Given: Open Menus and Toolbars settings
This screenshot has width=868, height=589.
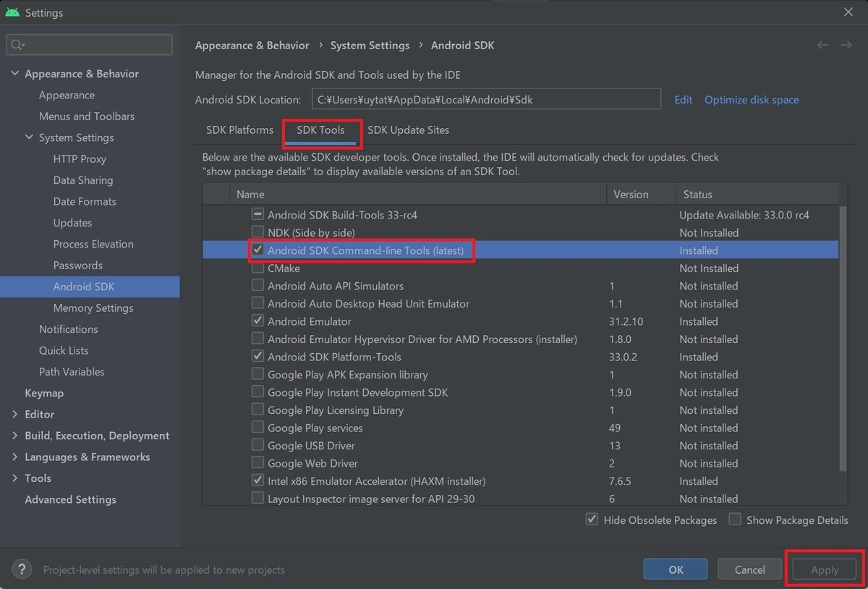Looking at the screenshot, I should [87, 116].
